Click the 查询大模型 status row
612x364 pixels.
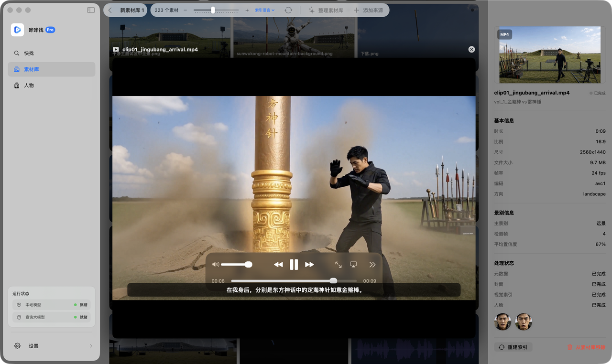(x=52, y=317)
